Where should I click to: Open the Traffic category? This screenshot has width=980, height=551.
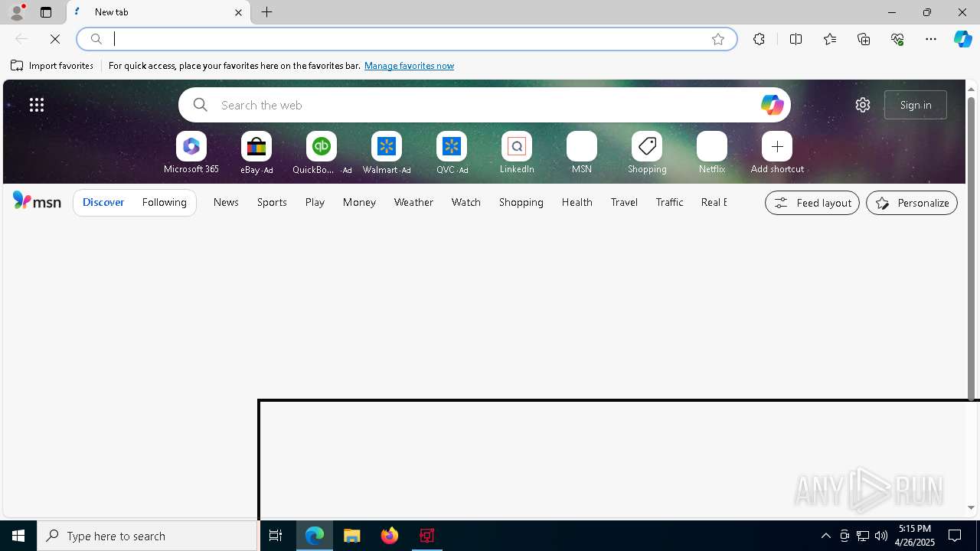click(669, 202)
